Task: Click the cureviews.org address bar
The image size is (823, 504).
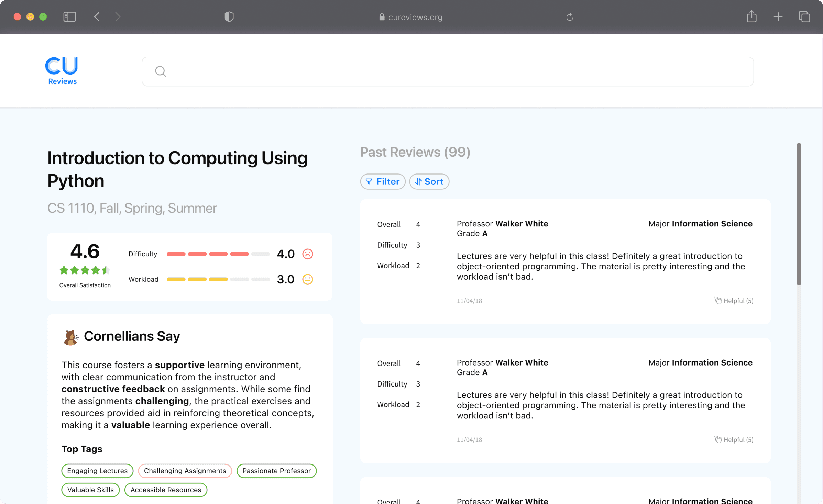Action: (x=411, y=17)
